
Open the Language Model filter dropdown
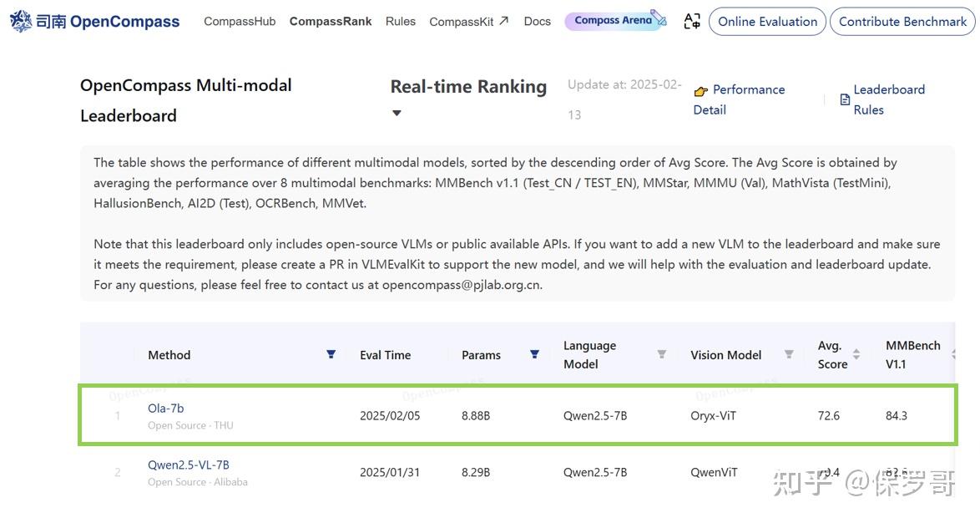(660, 354)
